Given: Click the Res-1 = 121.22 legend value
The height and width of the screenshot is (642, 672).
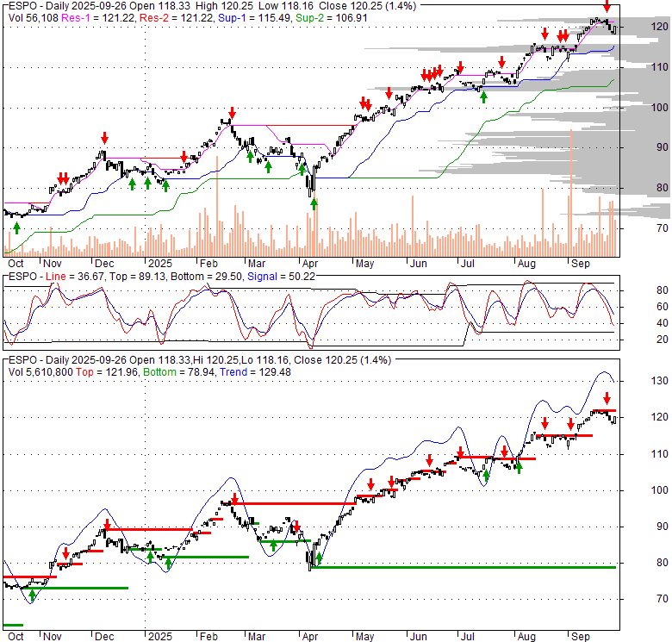Looking at the screenshot, I should click(x=98, y=18).
